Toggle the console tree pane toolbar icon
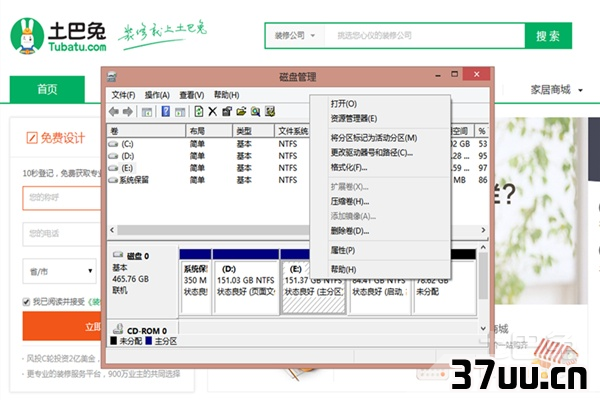 [x=147, y=112]
